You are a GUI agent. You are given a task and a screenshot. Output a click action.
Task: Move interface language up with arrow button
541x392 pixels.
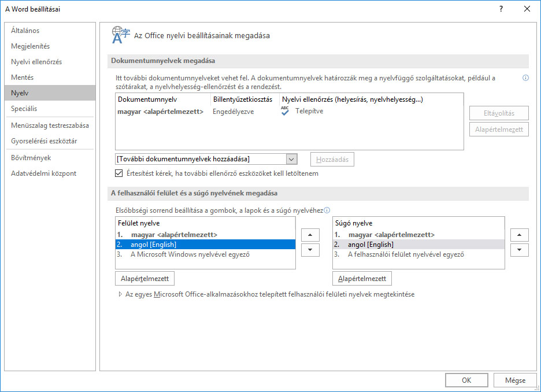pyautogui.click(x=310, y=235)
